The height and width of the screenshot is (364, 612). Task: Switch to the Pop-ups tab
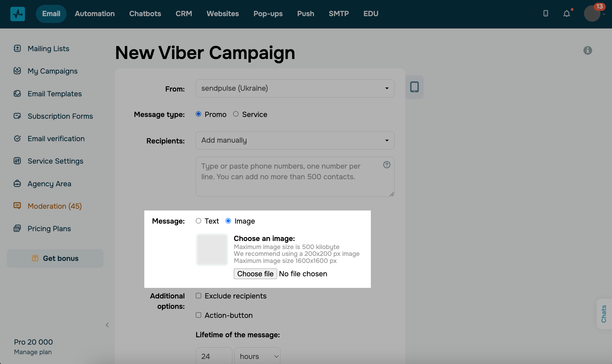coord(268,14)
